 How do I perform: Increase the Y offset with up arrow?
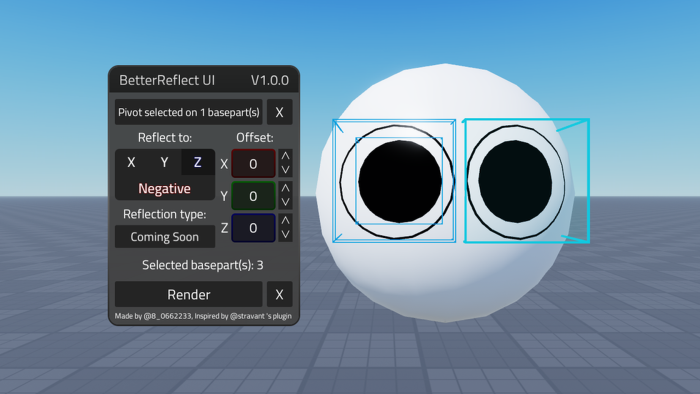point(285,189)
